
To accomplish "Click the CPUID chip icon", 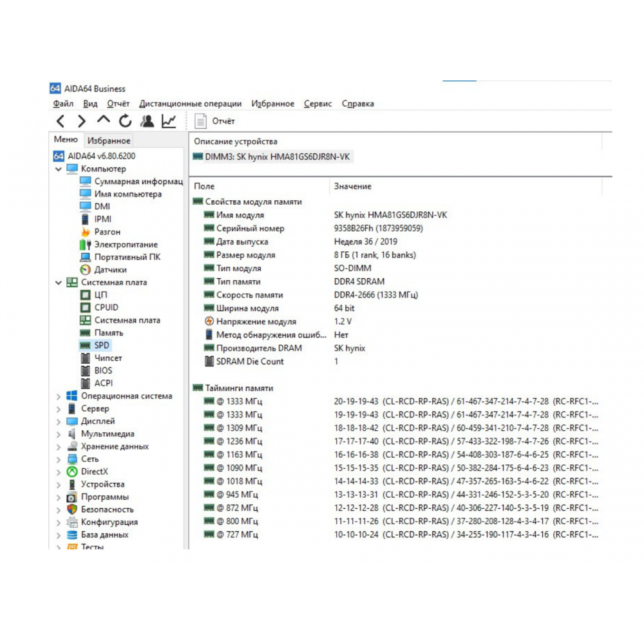I will coord(86,308).
